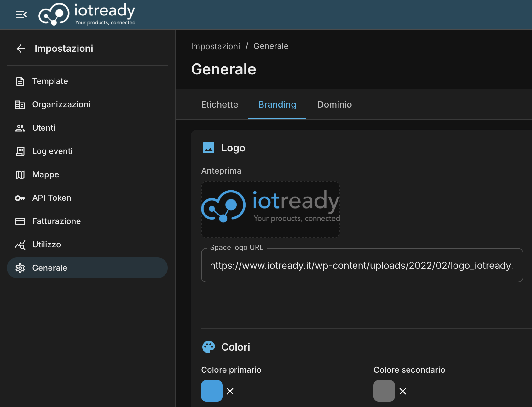
Task: Click Generale breadcrumb item
Action: click(271, 46)
